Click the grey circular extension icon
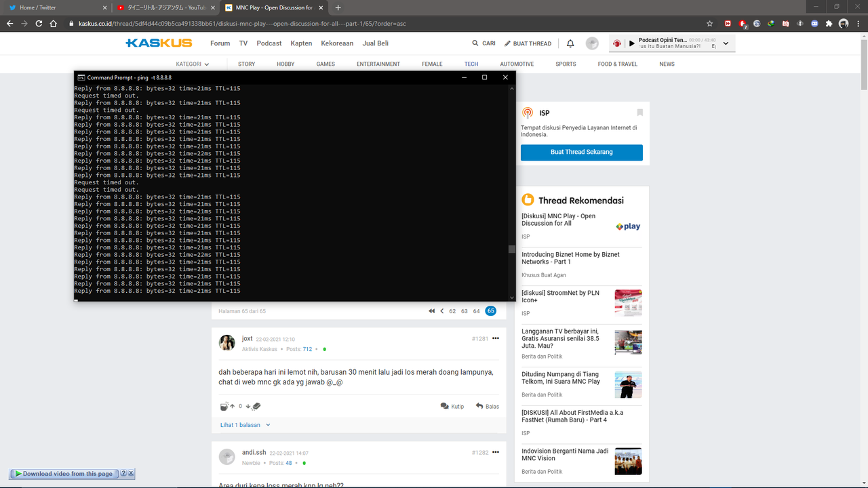The height and width of the screenshot is (488, 868). (x=757, y=23)
